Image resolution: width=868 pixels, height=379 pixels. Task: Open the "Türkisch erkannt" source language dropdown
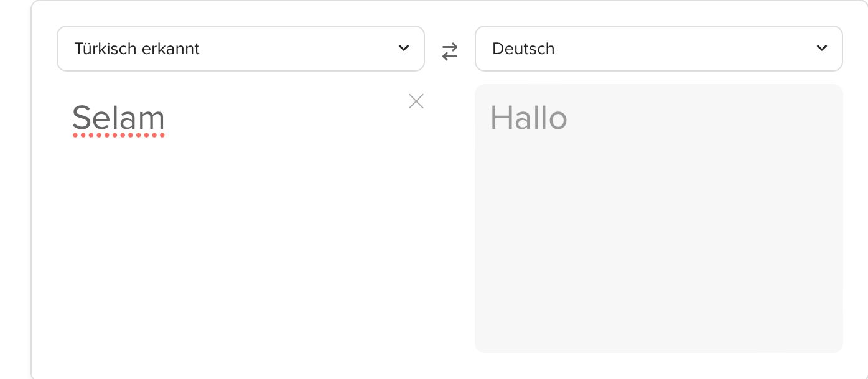point(240,49)
